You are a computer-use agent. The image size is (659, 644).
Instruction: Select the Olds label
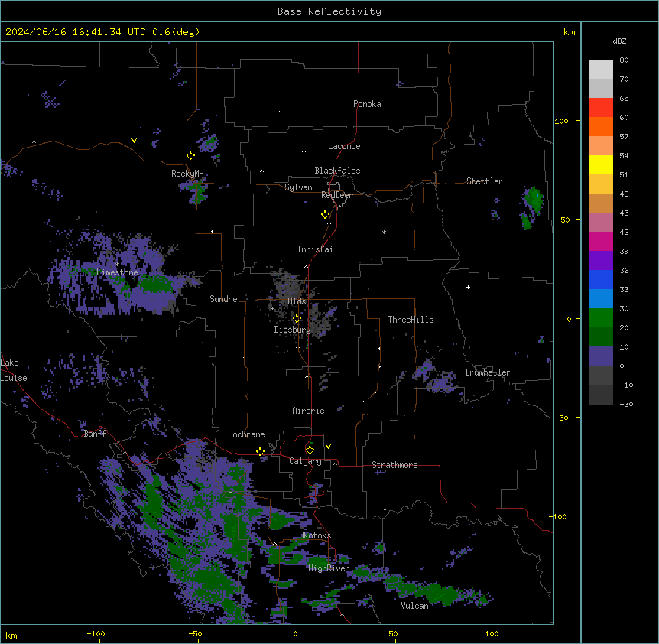(297, 301)
